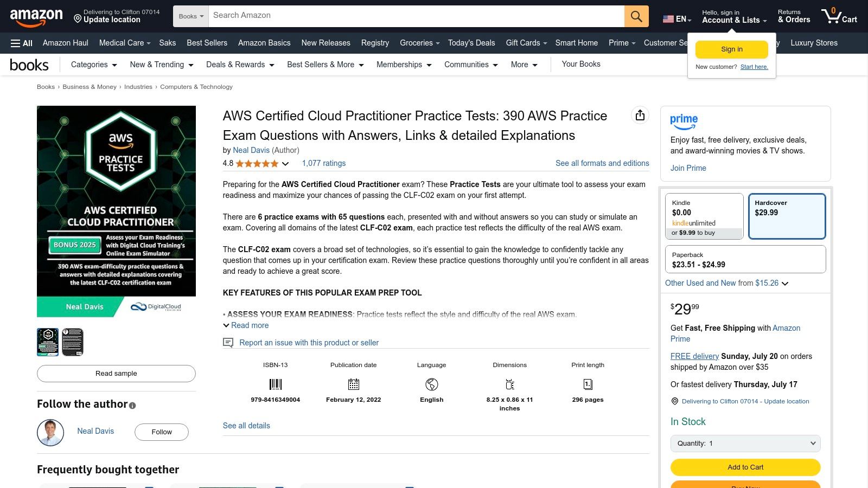Select the Paperback format option
The height and width of the screenshot is (488, 868).
pos(745,259)
